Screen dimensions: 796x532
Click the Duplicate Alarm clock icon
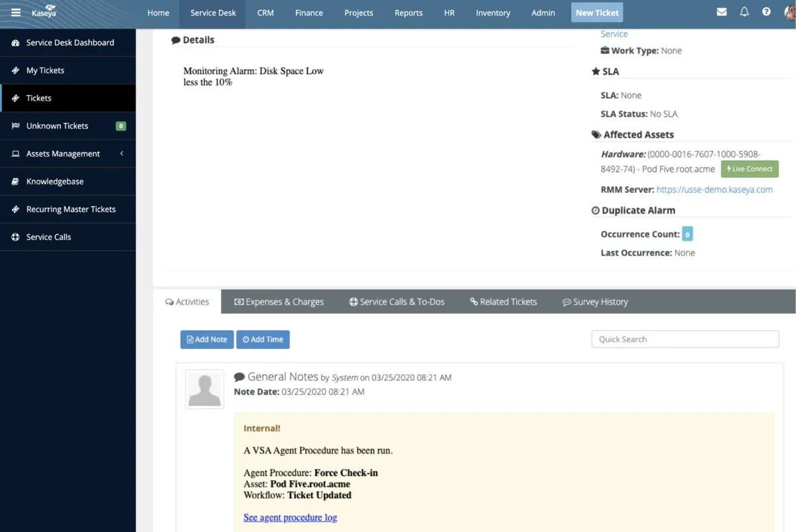pyautogui.click(x=595, y=210)
